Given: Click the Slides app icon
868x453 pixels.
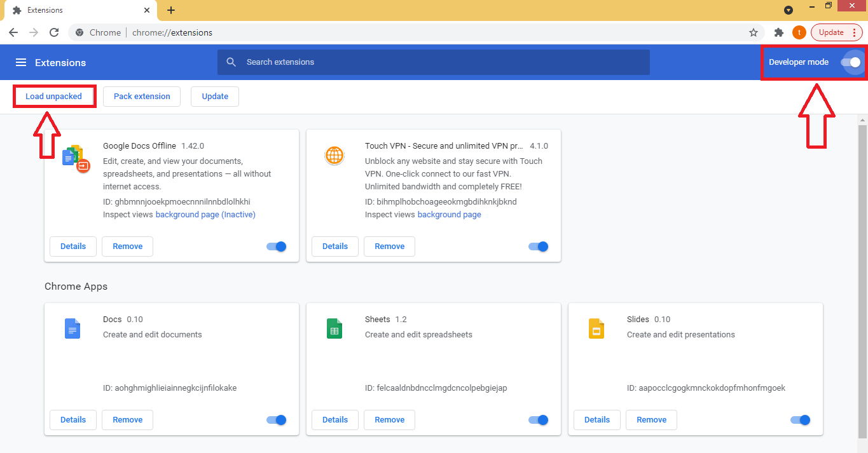Looking at the screenshot, I should coord(596,328).
